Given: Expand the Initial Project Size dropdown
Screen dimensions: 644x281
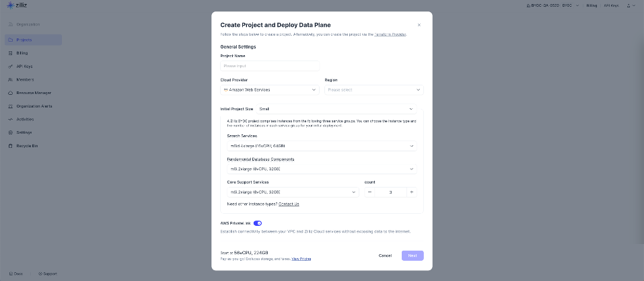Looking at the screenshot, I should click(x=336, y=109).
